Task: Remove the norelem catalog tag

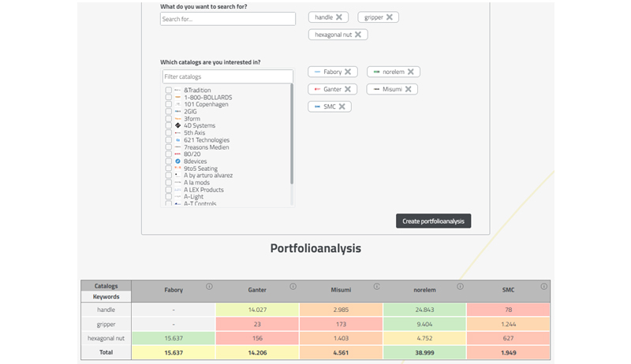Action: (x=410, y=72)
